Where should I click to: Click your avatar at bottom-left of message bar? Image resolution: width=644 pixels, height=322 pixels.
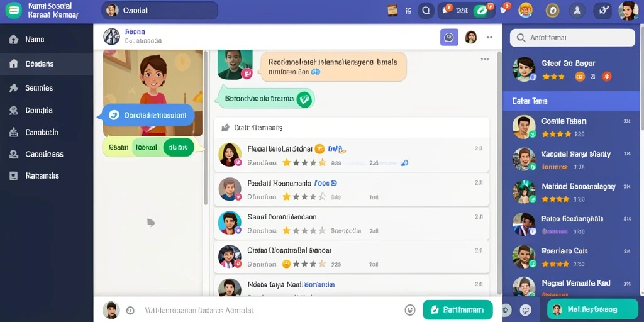[x=111, y=309]
